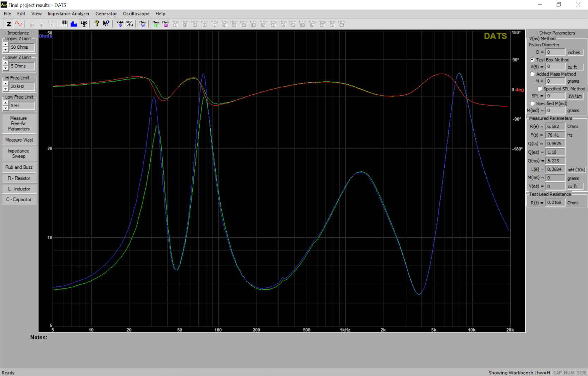
Task: Click the 50 Ohms Upper Z Limit field
Action: (x=22, y=47)
